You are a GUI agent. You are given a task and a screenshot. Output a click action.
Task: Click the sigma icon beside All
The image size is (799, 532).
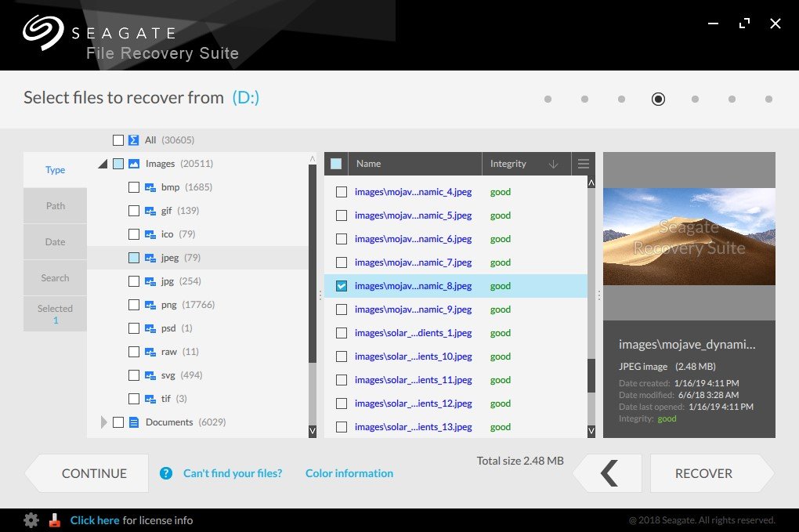133,140
